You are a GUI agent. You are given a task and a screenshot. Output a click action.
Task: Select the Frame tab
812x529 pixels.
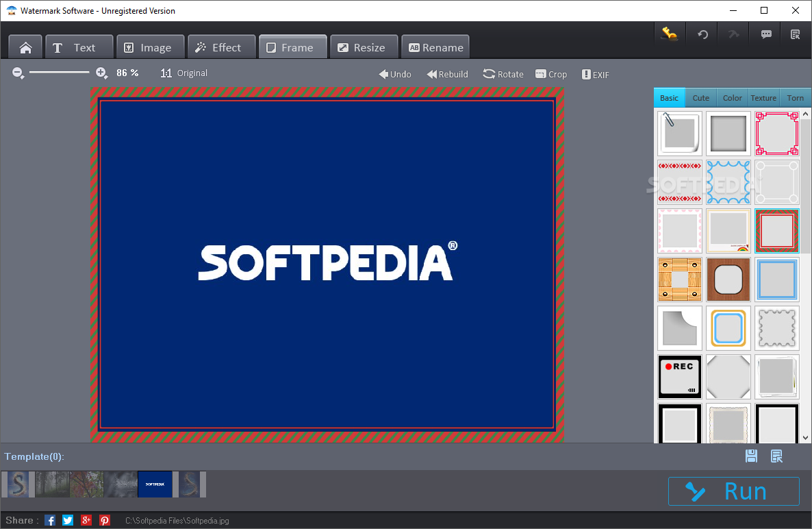click(293, 47)
